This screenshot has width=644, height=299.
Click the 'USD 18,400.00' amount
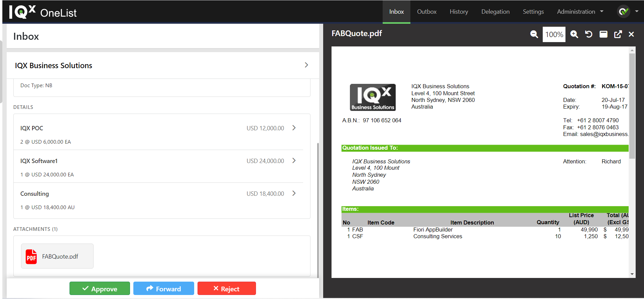(265, 194)
